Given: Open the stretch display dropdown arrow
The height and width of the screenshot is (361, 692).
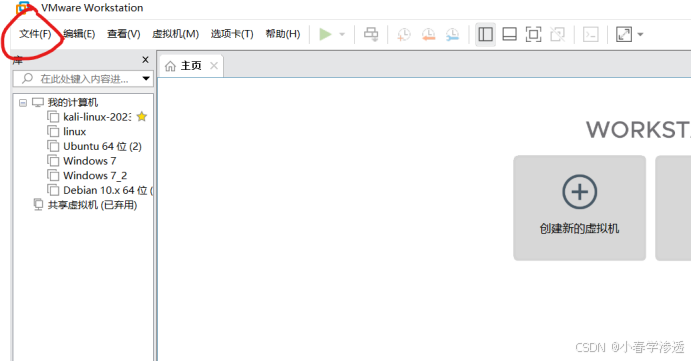Looking at the screenshot, I should pyautogui.click(x=640, y=34).
